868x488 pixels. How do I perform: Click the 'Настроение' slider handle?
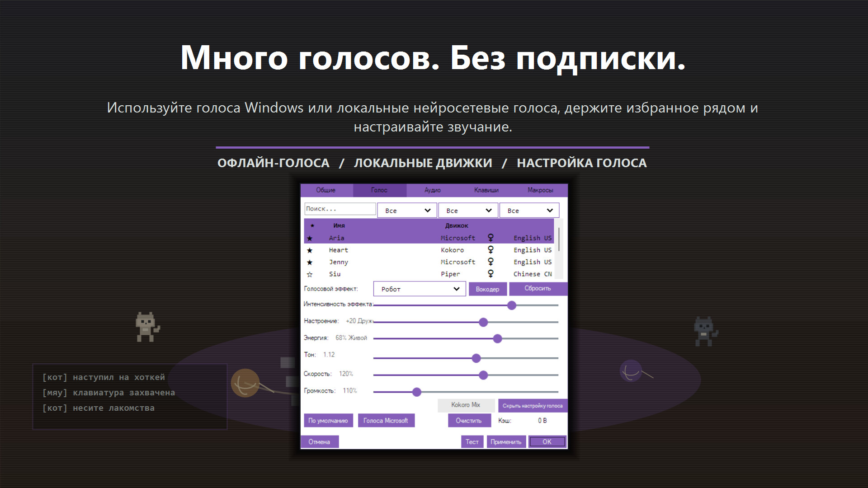483,322
